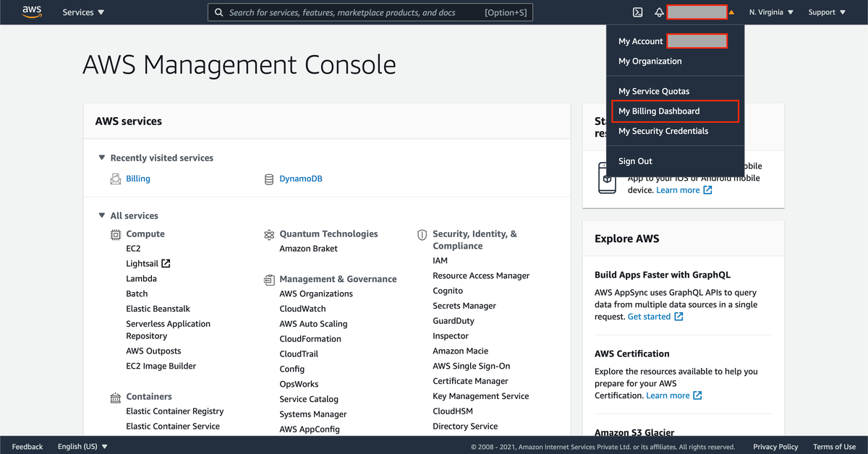Open the AWS Organizations link
The image size is (868, 454).
click(316, 294)
